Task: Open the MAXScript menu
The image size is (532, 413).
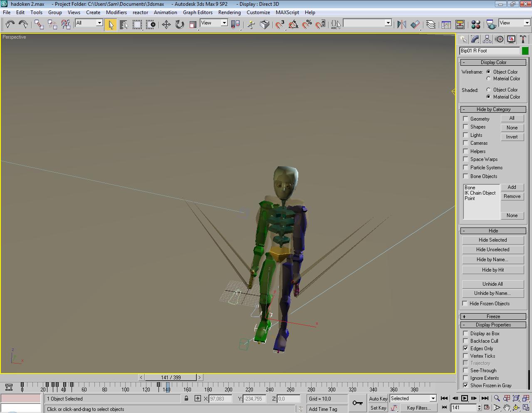Action: tap(287, 12)
